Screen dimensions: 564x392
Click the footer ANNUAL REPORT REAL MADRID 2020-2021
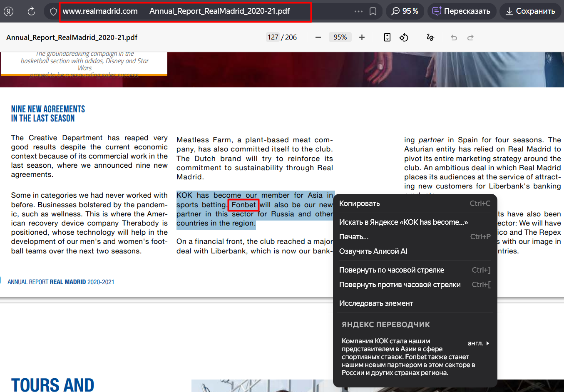pyautogui.click(x=61, y=282)
